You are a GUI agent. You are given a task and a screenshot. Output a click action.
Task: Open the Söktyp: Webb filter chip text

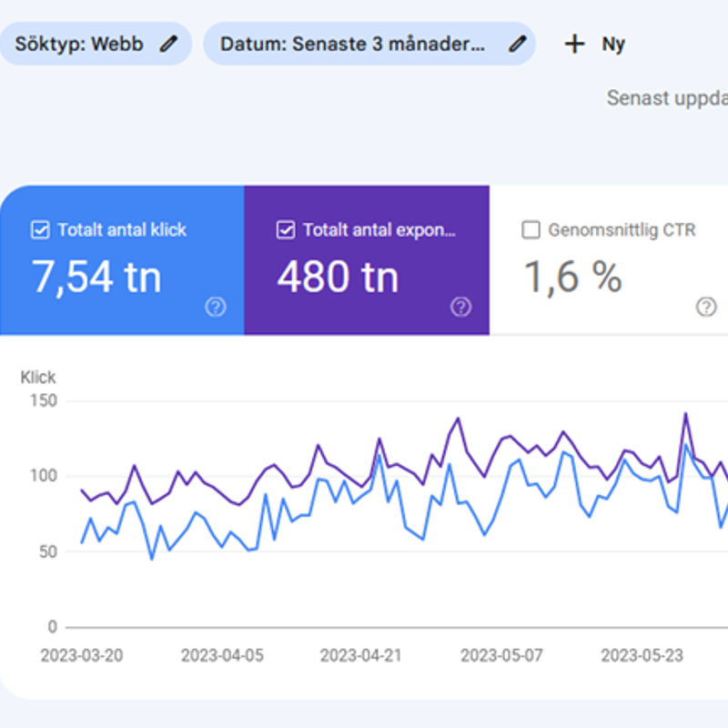pos(78,44)
